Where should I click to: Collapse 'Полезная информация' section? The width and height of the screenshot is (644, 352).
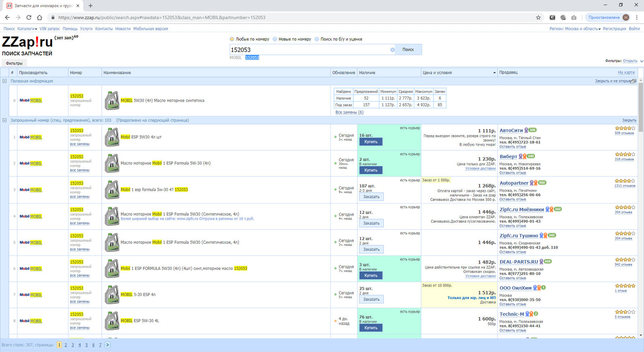click(x=4, y=81)
